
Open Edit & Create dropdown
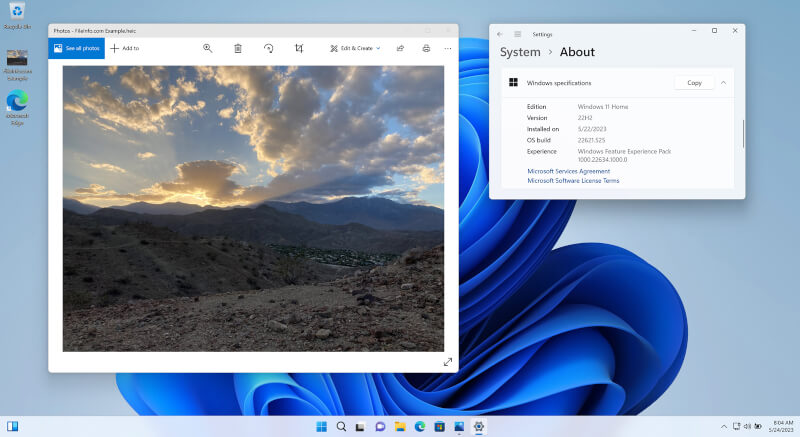[x=355, y=48]
